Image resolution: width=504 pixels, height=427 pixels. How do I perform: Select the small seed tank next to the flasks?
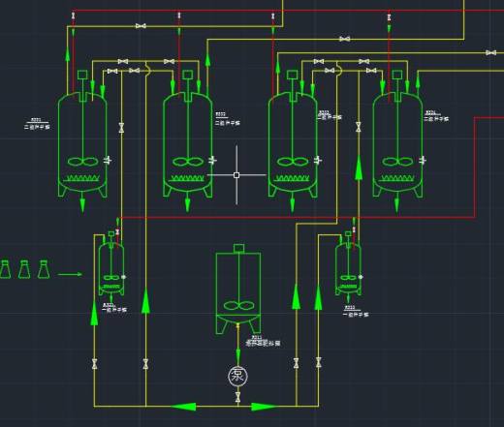point(111,268)
